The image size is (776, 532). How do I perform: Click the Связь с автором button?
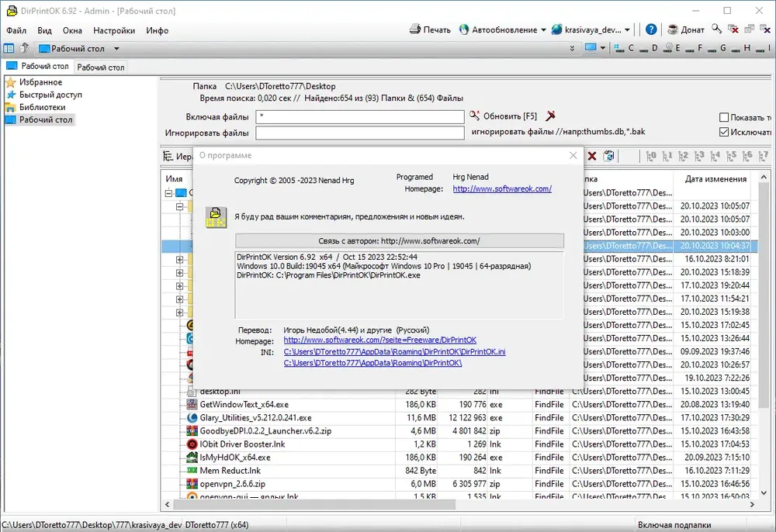(400, 240)
